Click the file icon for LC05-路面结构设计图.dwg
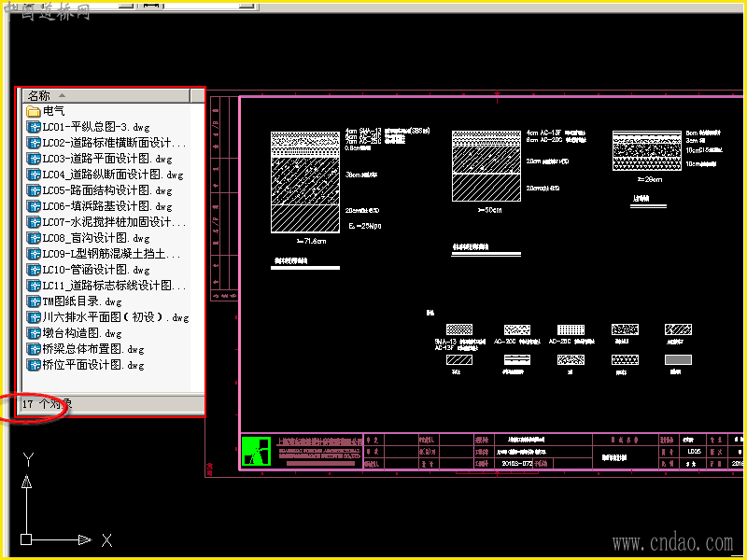The height and width of the screenshot is (560, 747). (x=34, y=190)
